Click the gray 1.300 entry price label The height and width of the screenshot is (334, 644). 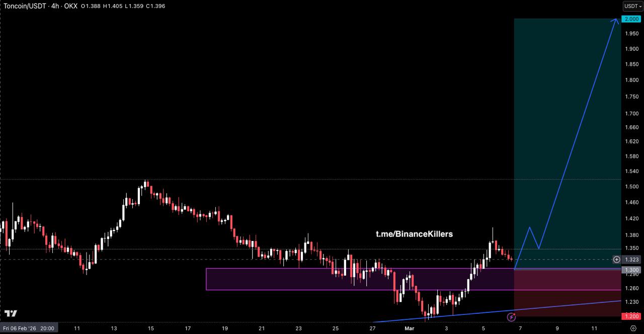coord(631,270)
